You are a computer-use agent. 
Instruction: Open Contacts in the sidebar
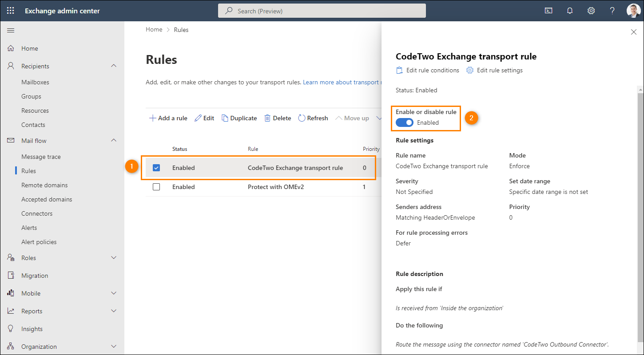click(33, 125)
